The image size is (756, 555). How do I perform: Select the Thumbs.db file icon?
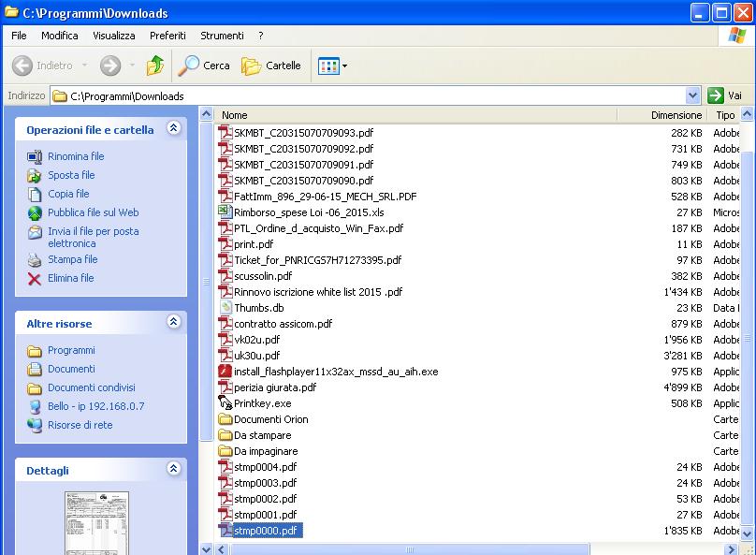225,308
